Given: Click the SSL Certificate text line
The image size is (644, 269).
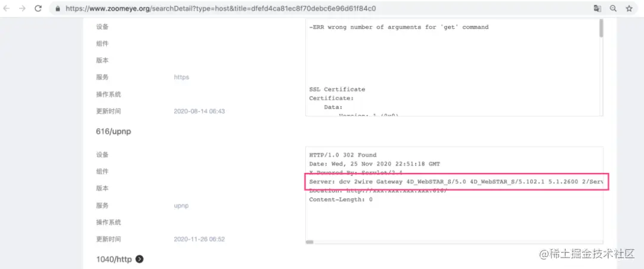Looking at the screenshot, I should [x=337, y=89].
